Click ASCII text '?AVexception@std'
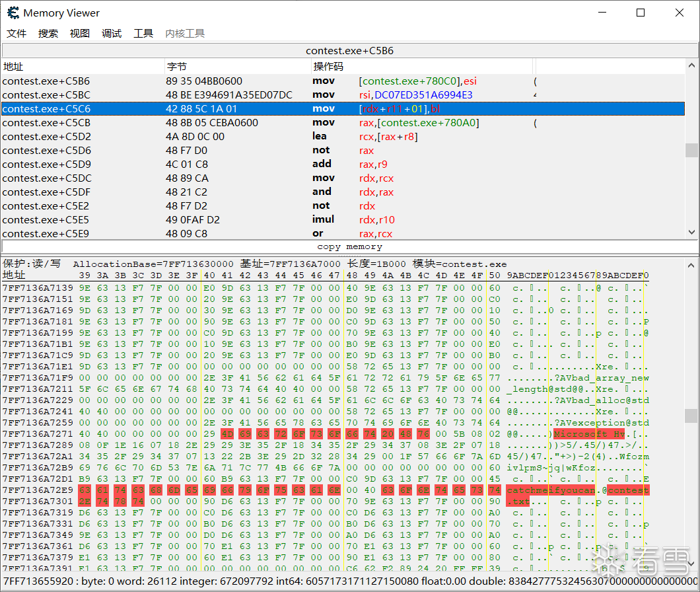700x592 pixels. point(602,423)
